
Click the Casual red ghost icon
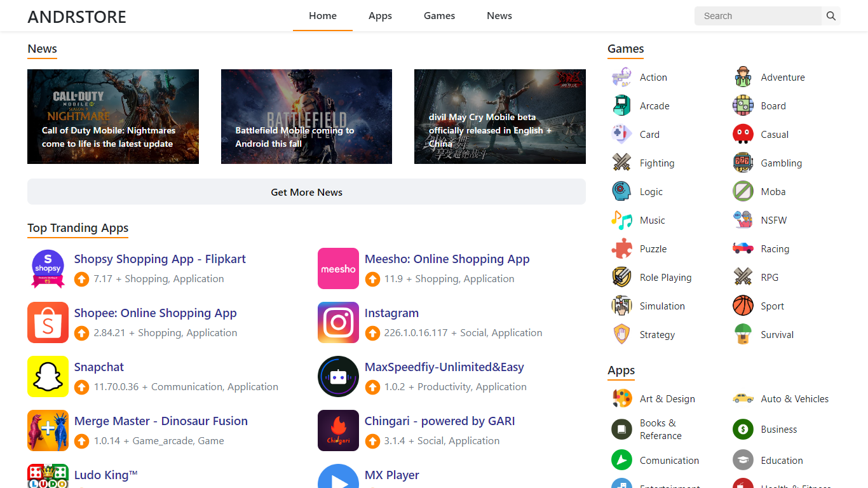coord(743,134)
